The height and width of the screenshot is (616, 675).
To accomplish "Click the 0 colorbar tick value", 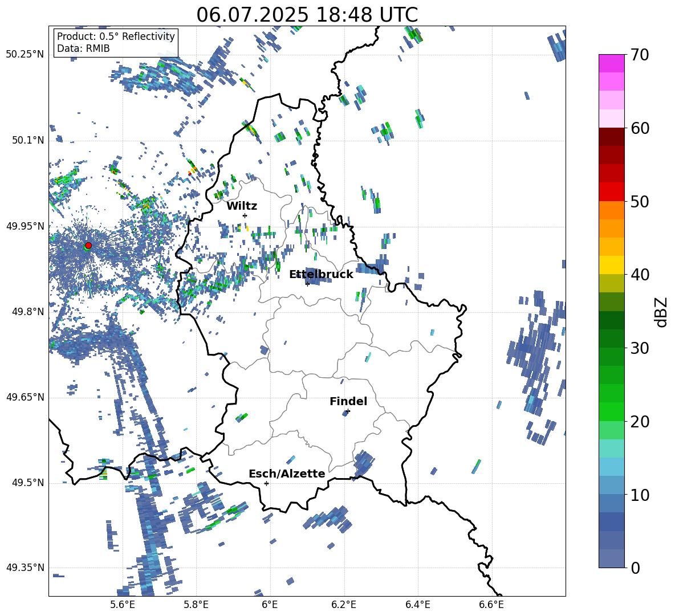I will pyautogui.click(x=635, y=568).
